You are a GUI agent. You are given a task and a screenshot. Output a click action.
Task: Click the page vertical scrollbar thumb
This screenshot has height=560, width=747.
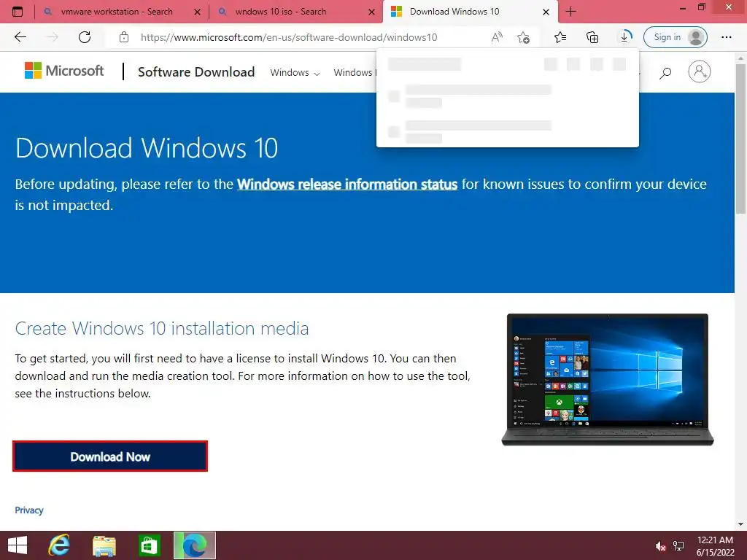pyautogui.click(x=740, y=138)
